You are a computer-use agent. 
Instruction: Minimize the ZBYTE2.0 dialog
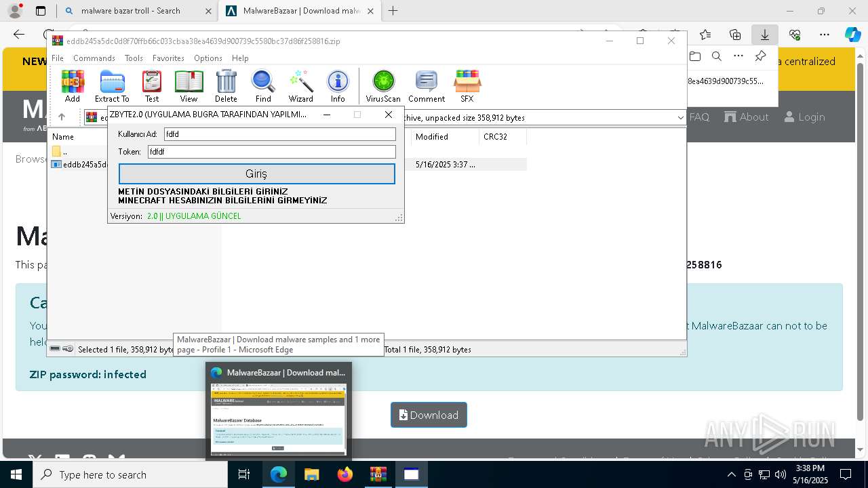click(x=327, y=115)
